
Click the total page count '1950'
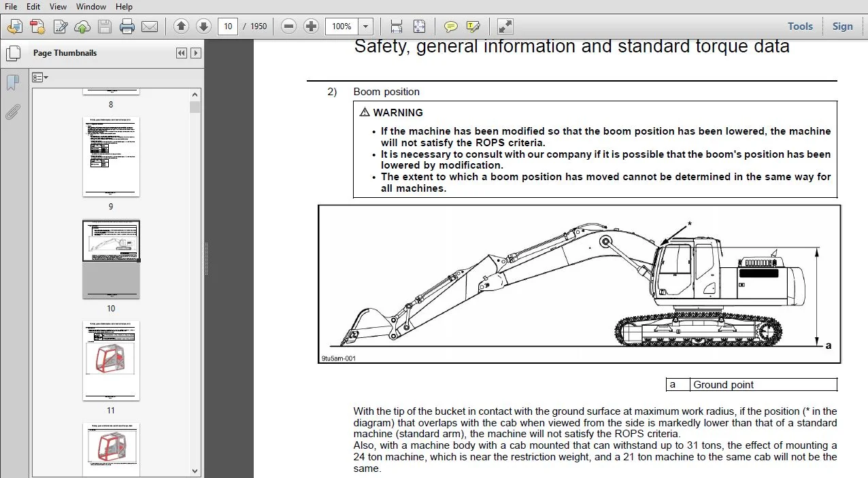[x=258, y=27]
